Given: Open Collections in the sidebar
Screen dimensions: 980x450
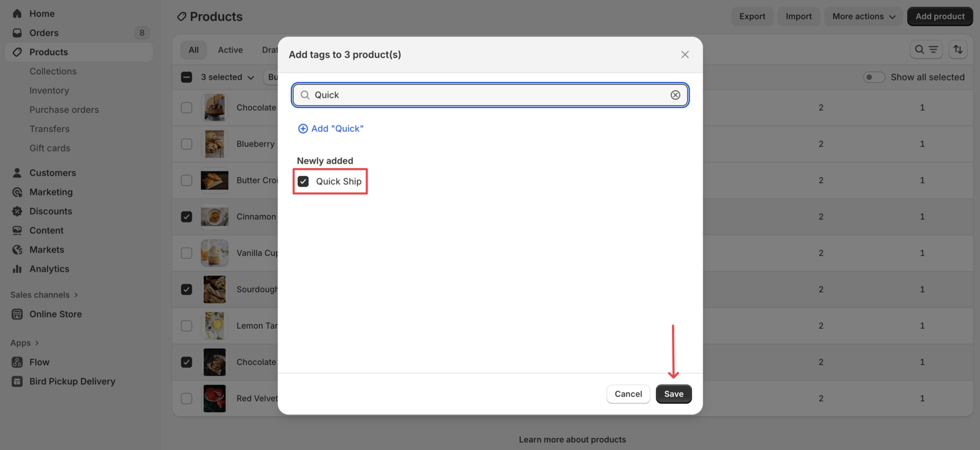Looking at the screenshot, I should 53,71.
